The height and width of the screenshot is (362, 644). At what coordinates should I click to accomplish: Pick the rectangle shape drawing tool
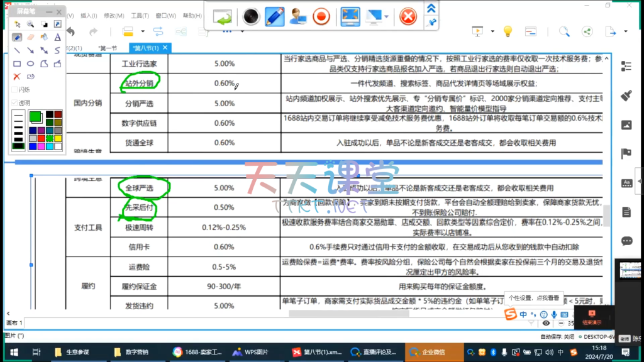pos(17,63)
